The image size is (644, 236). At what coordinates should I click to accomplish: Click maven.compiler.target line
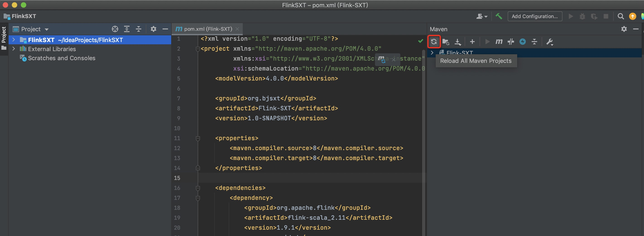click(x=316, y=158)
